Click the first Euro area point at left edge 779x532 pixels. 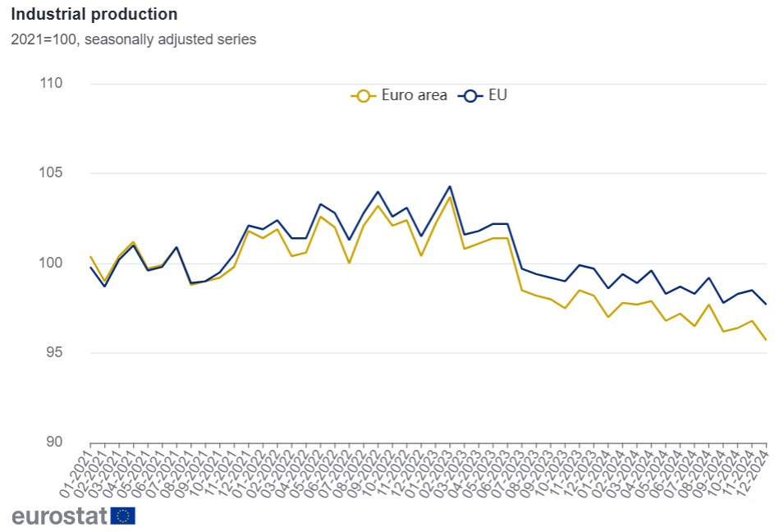pos(90,257)
